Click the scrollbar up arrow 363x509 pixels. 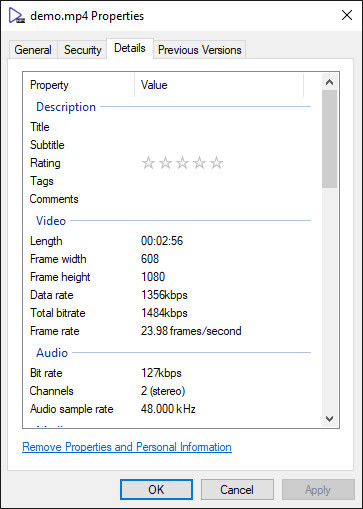pyautogui.click(x=330, y=82)
